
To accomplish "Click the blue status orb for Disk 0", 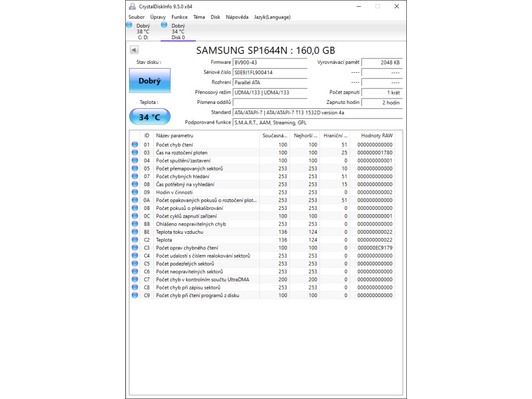I will click(164, 25).
